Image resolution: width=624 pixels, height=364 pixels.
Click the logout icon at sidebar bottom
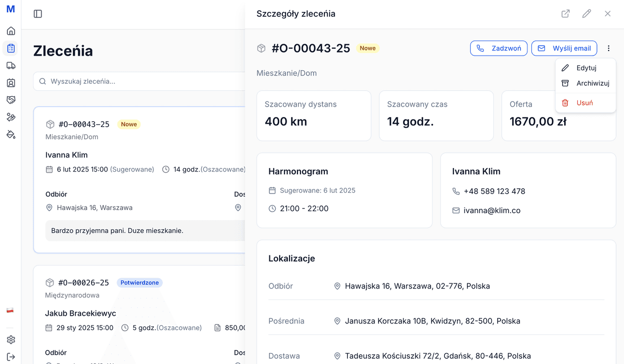pyautogui.click(x=11, y=357)
